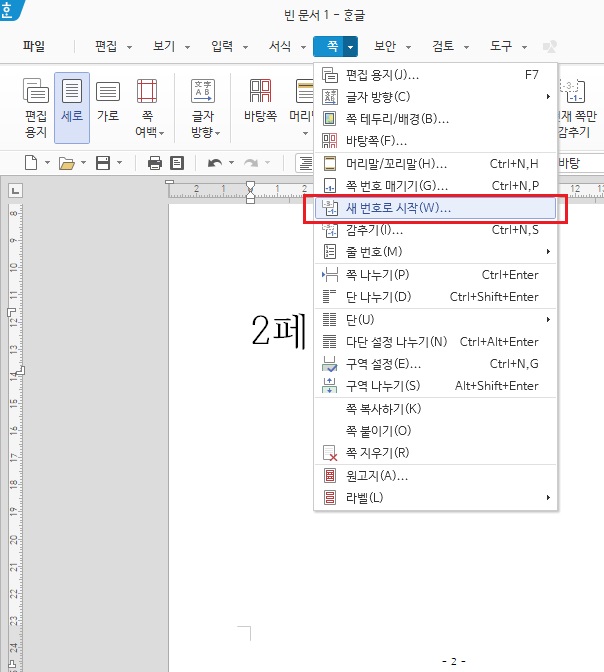Open the 도구 menu

(x=501, y=46)
